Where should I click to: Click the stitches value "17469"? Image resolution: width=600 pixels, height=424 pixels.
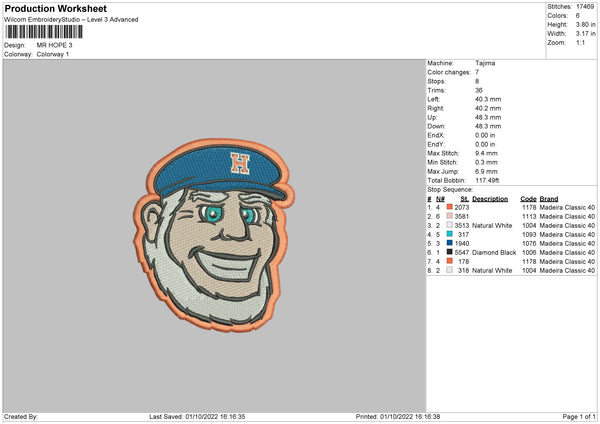click(585, 7)
